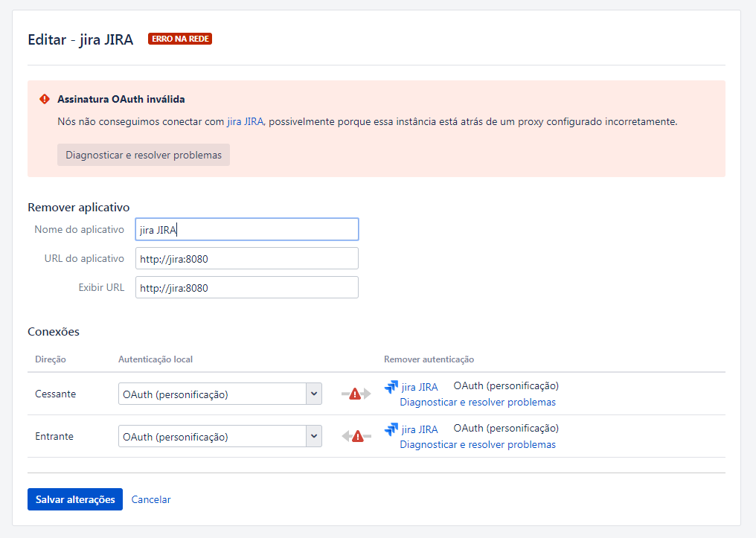Screen dimensions: 756x538
Task: Click the outgoing connection warning arrow in Cessante row
Action: click(356, 394)
